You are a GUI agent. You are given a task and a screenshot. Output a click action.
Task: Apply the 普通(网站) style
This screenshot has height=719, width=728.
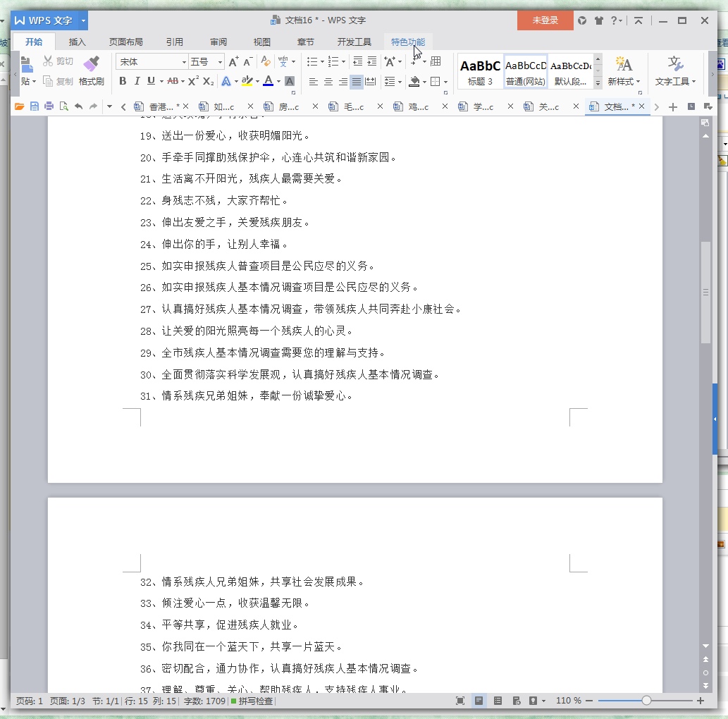click(526, 71)
